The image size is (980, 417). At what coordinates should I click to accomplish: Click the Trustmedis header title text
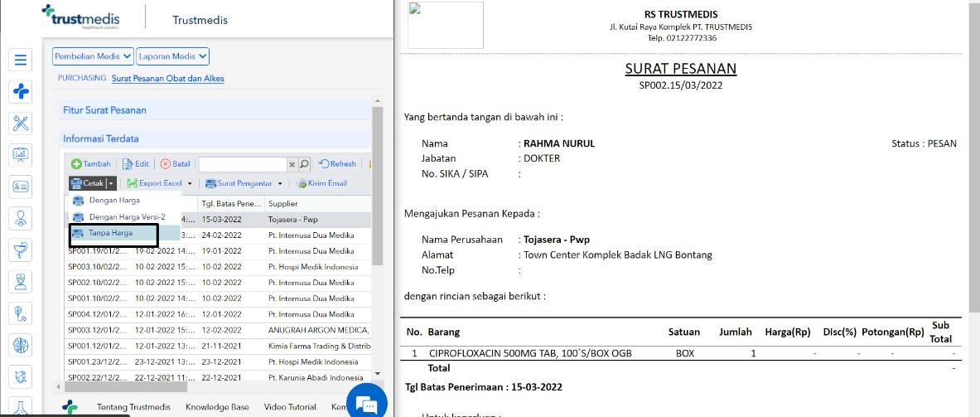point(200,20)
